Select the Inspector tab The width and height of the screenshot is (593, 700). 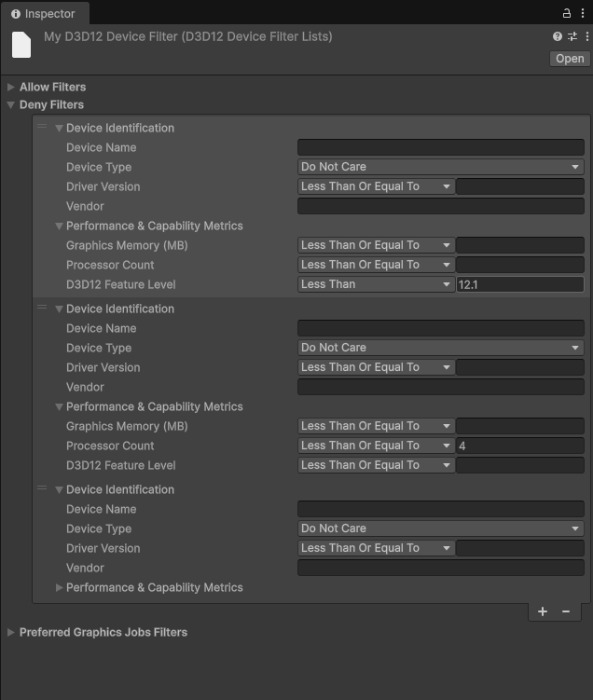pos(44,14)
